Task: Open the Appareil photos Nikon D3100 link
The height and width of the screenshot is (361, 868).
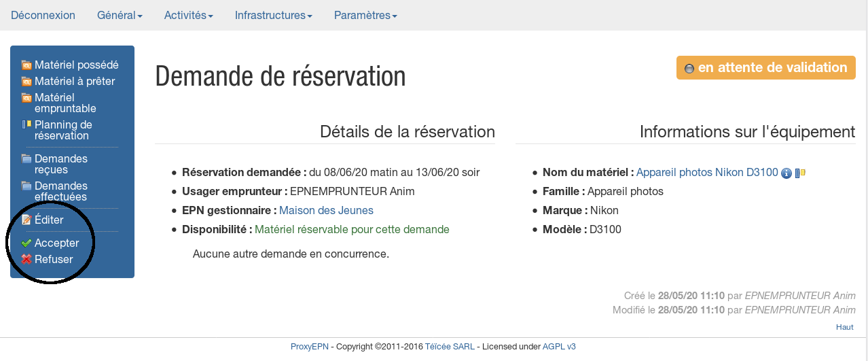Action: click(x=706, y=173)
